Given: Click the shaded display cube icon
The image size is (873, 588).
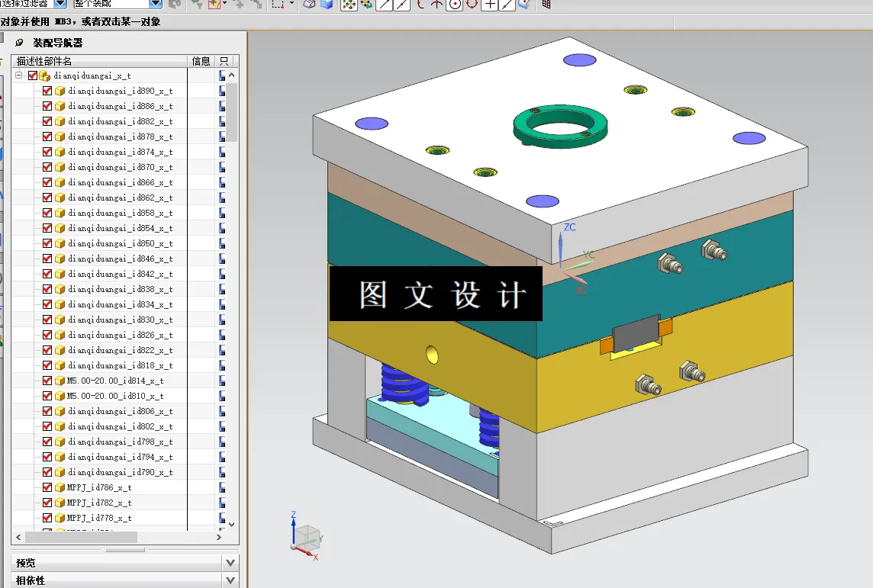Looking at the screenshot, I should click(x=326, y=6).
